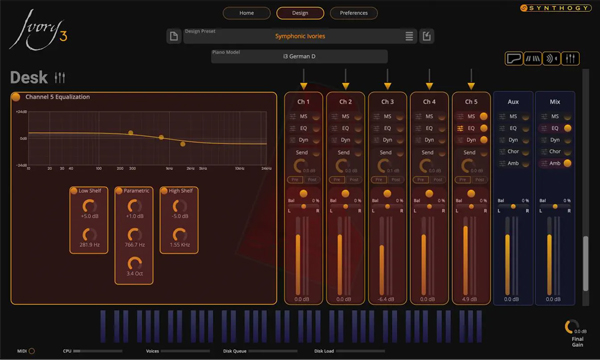600x360 pixels.
Task: Click the Parametric 766.7 Hz frequency knob
Action: pyautogui.click(x=134, y=235)
